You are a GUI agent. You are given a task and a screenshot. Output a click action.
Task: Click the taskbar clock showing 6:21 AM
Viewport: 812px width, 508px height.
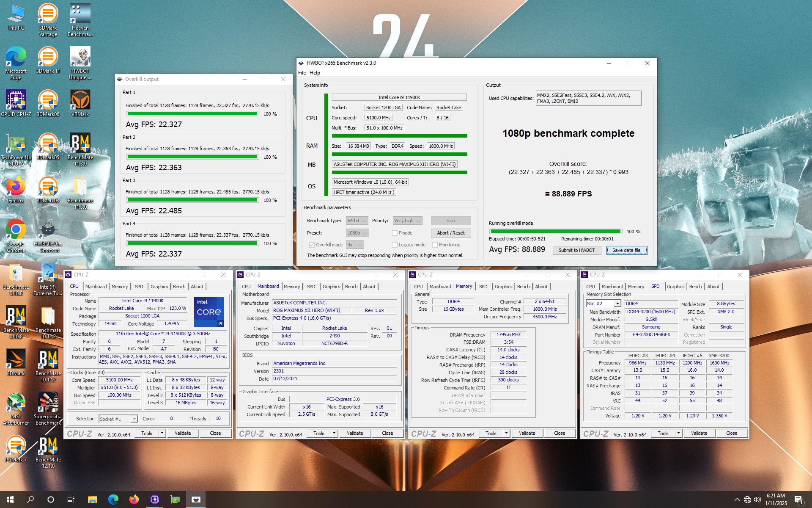[x=776, y=500]
